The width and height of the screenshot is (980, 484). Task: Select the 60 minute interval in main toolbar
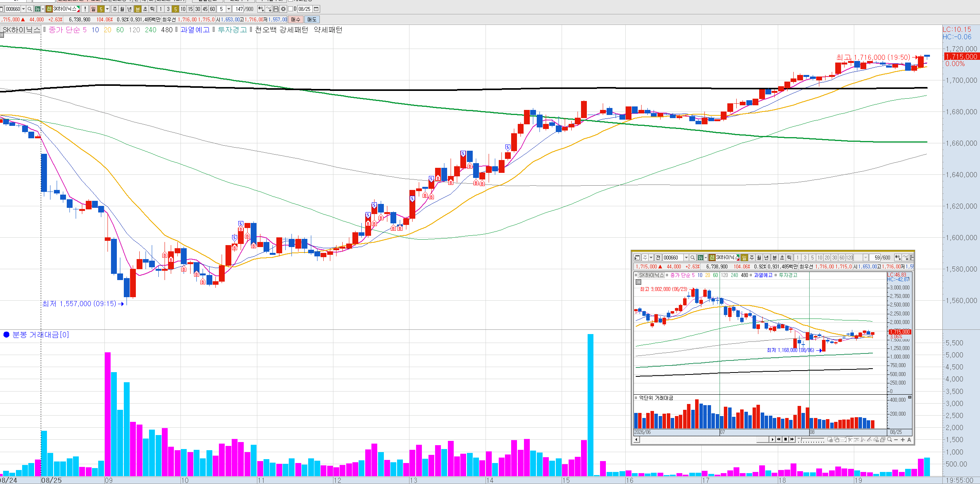(x=212, y=9)
